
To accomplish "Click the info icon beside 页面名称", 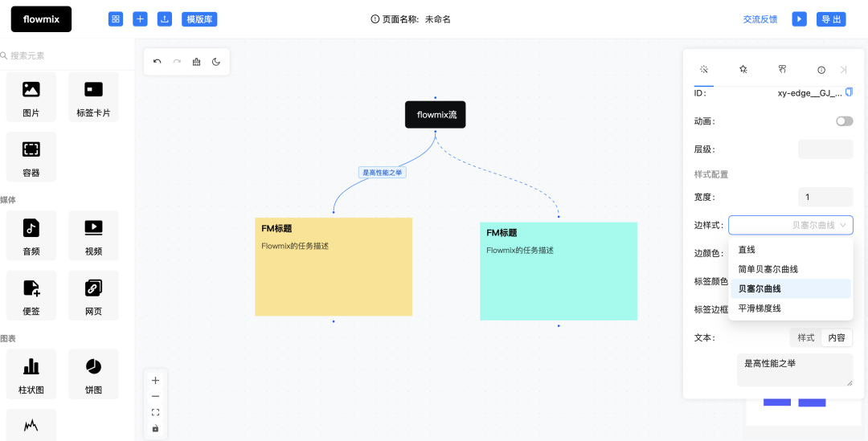I will (x=375, y=19).
